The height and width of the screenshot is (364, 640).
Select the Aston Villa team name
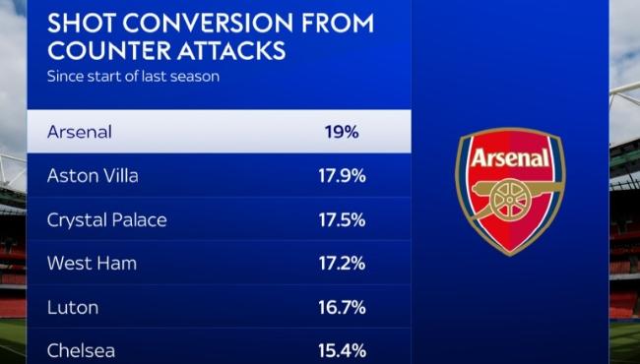93,176
